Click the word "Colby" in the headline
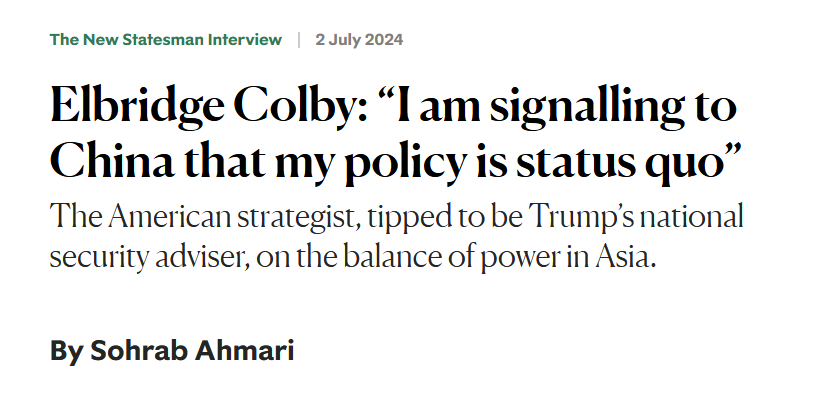This screenshot has height=395, width=829. (x=300, y=108)
